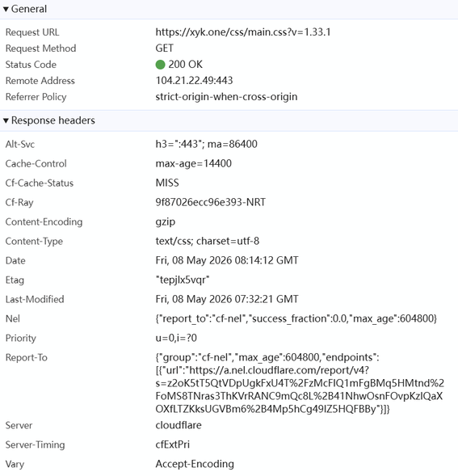Click the General section header label
458x476 pixels.
click(29, 9)
